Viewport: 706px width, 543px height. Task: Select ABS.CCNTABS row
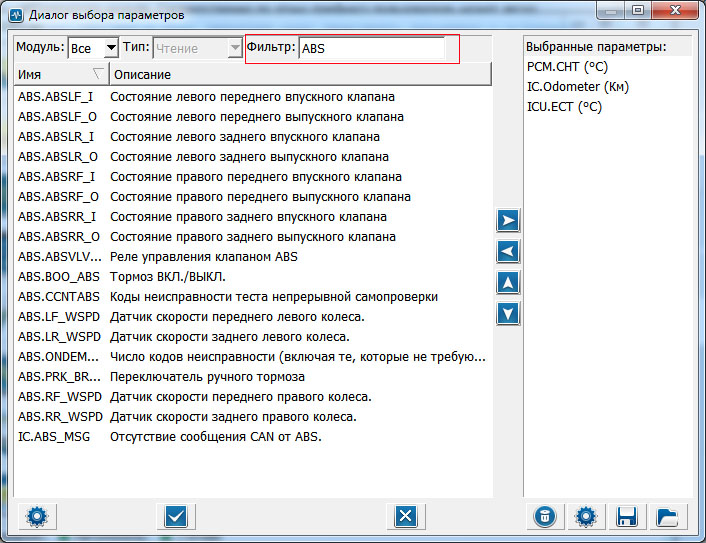point(252,297)
